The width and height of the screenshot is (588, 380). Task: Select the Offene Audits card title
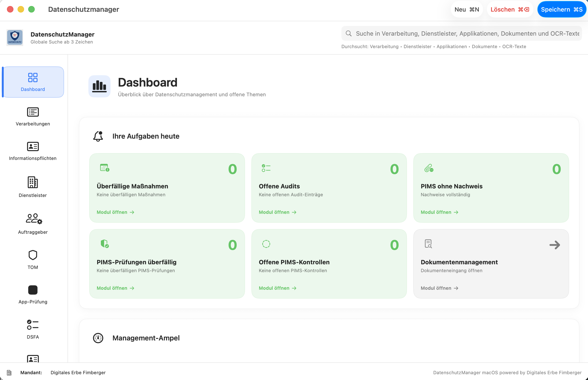(279, 186)
